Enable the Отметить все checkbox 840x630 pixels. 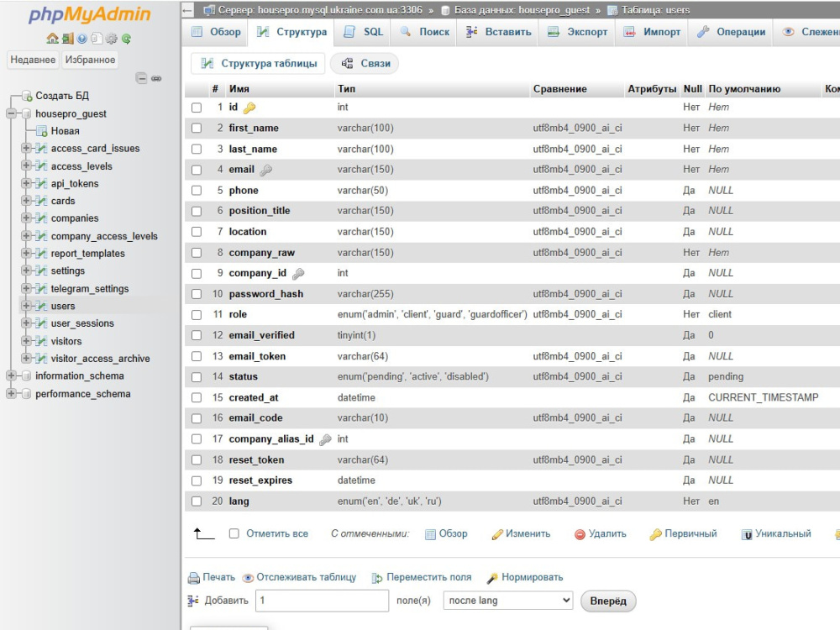(234, 533)
